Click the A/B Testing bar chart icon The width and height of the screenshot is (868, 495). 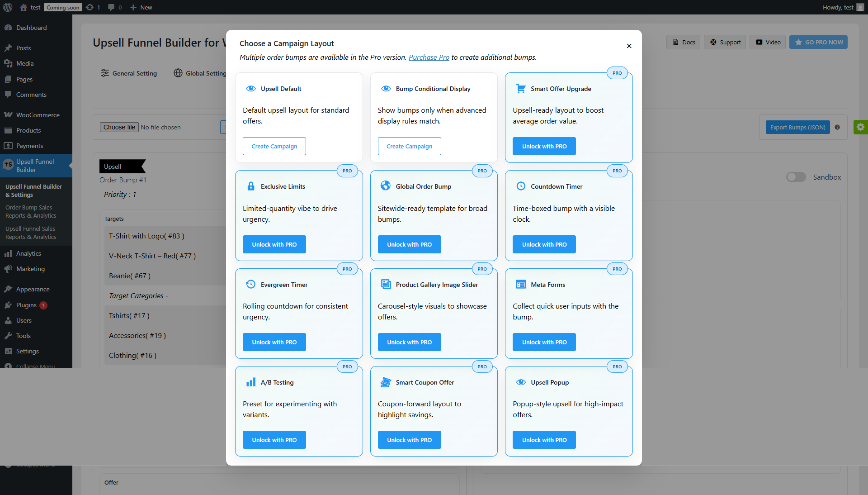pyautogui.click(x=251, y=382)
